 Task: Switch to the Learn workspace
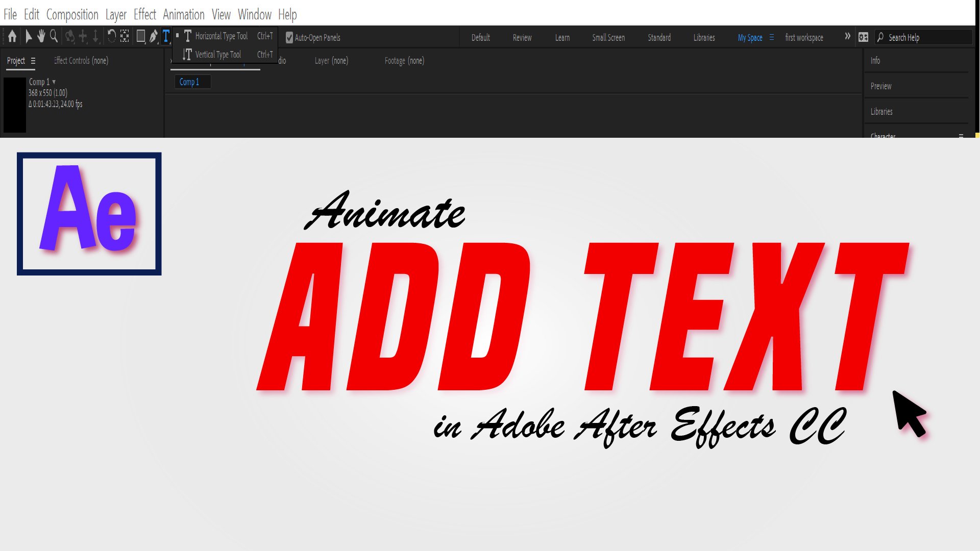pyautogui.click(x=562, y=37)
